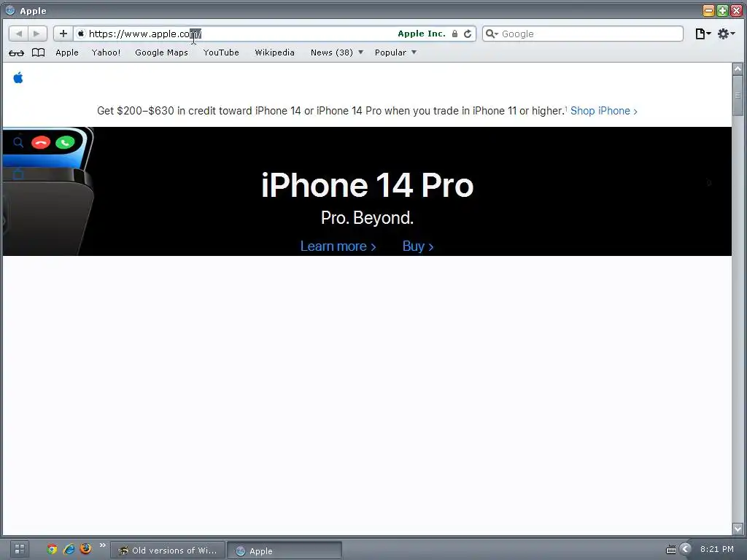Open the YouTube bookmark
Image resolution: width=747 pixels, height=560 pixels.
pyautogui.click(x=221, y=52)
